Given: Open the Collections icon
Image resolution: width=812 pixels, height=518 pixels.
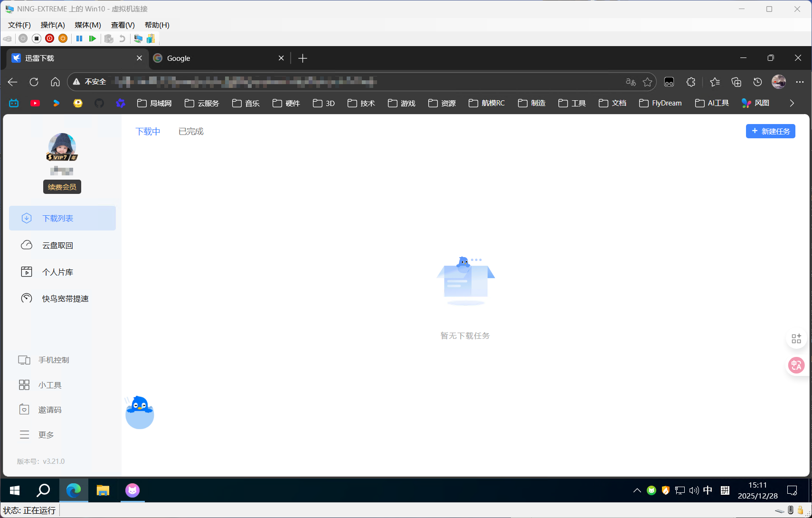Looking at the screenshot, I should point(736,82).
